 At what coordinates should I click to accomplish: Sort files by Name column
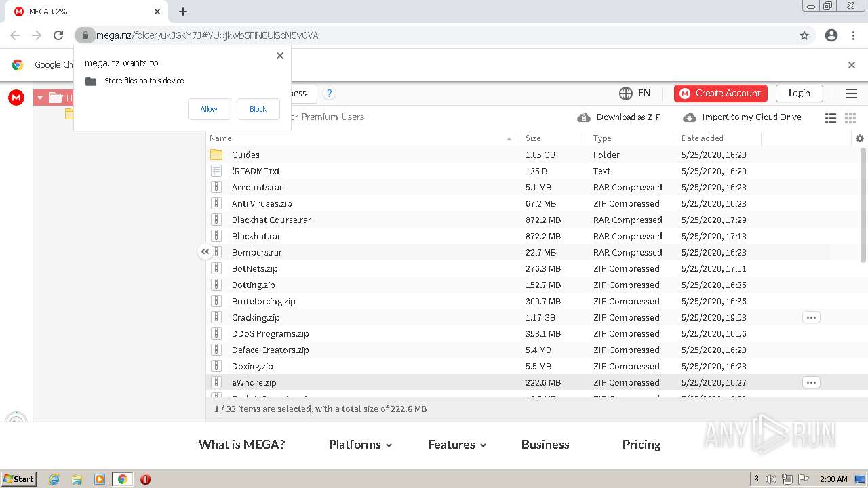[x=361, y=138]
